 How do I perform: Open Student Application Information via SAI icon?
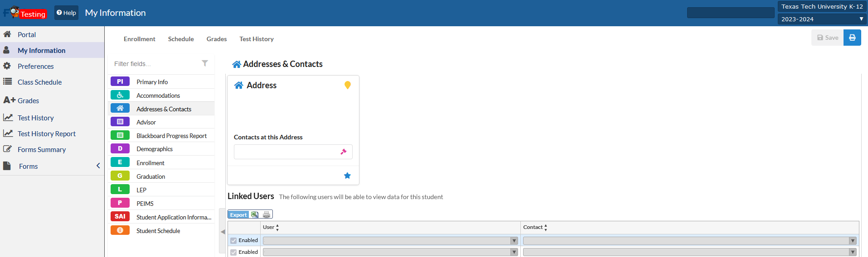pyautogui.click(x=120, y=217)
